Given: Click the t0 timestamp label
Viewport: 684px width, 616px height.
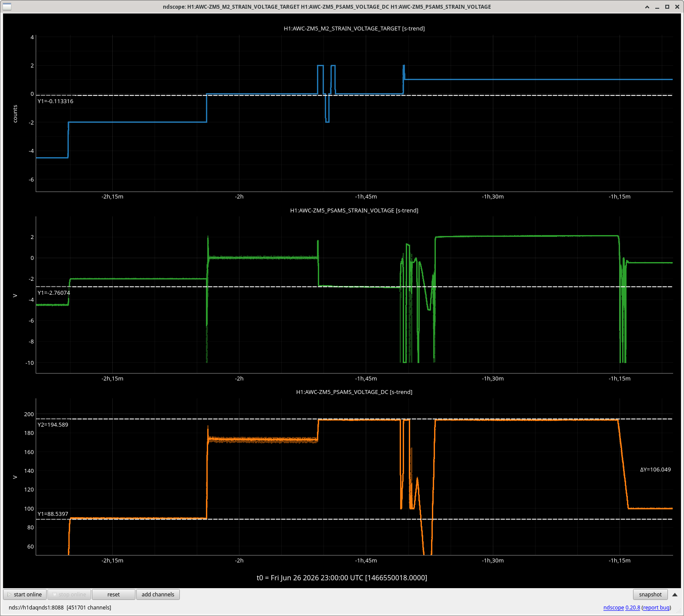Looking at the screenshot, I should [x=342, y=578].
